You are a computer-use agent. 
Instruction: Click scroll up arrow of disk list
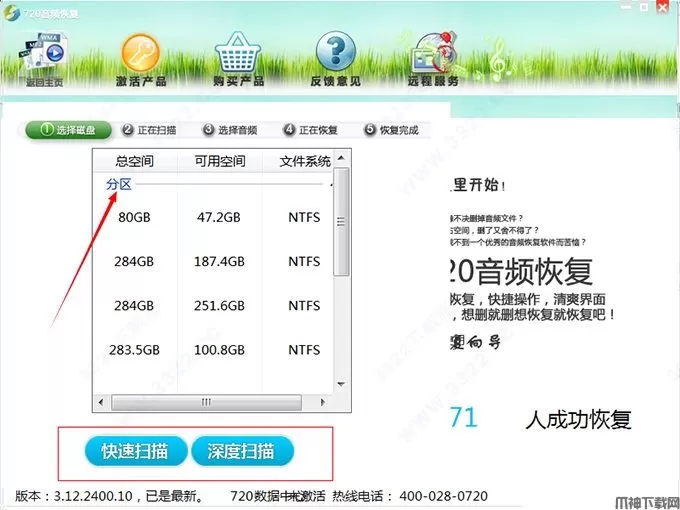(341, 158)
